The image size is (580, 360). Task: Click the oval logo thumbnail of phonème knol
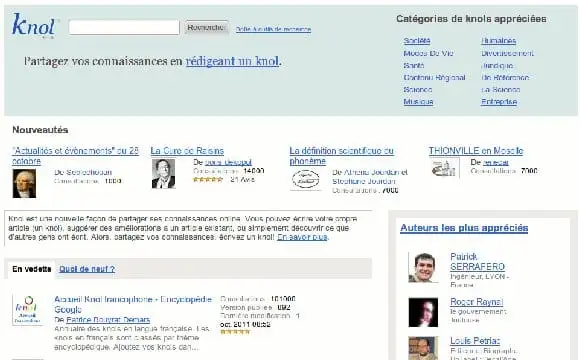click(x=306, y=179)
